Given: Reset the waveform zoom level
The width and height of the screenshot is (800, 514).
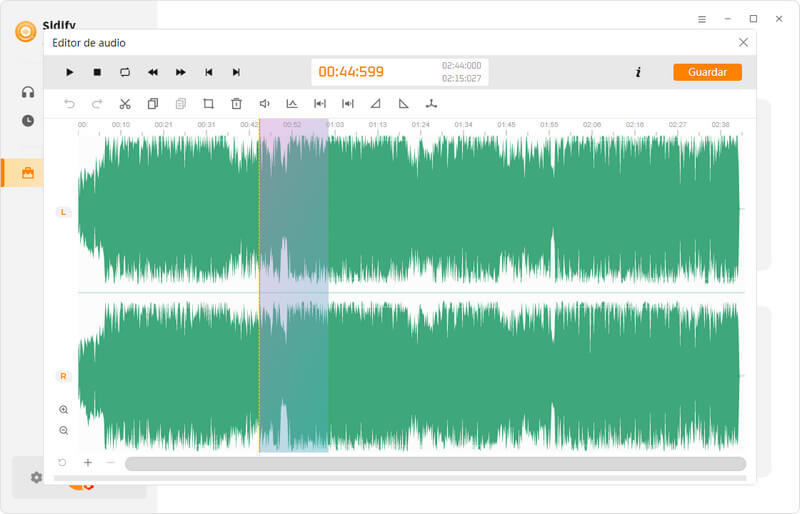Looking at the screenshot, I should pyautogui.click(x=62, y=463).
